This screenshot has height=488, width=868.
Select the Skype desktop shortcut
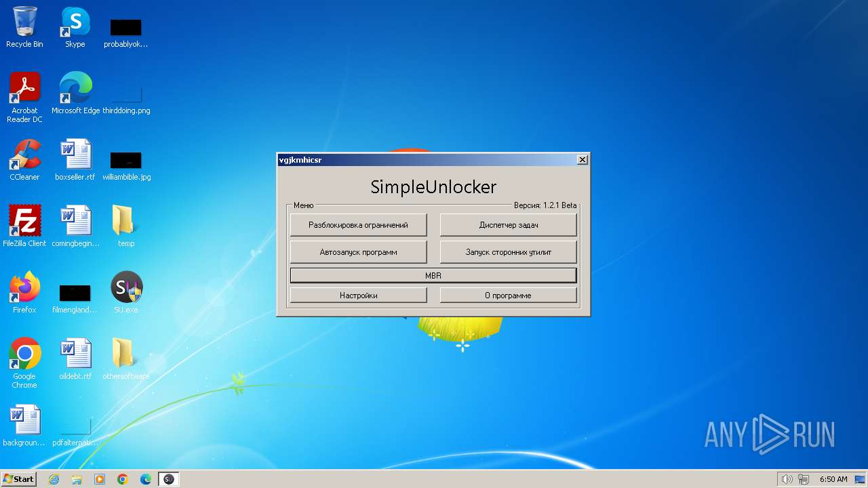(x=75, y=27)
